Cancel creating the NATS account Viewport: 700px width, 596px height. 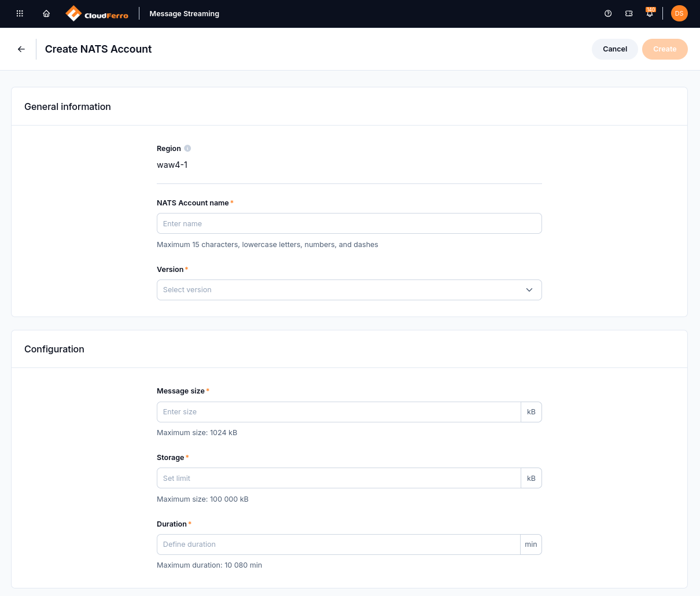[x=615, y=49]
